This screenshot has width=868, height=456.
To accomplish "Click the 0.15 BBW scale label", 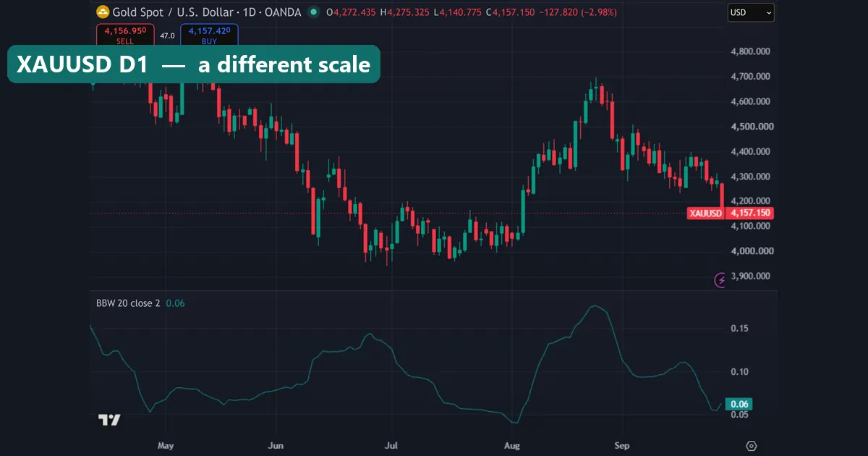I will (739, 329).
